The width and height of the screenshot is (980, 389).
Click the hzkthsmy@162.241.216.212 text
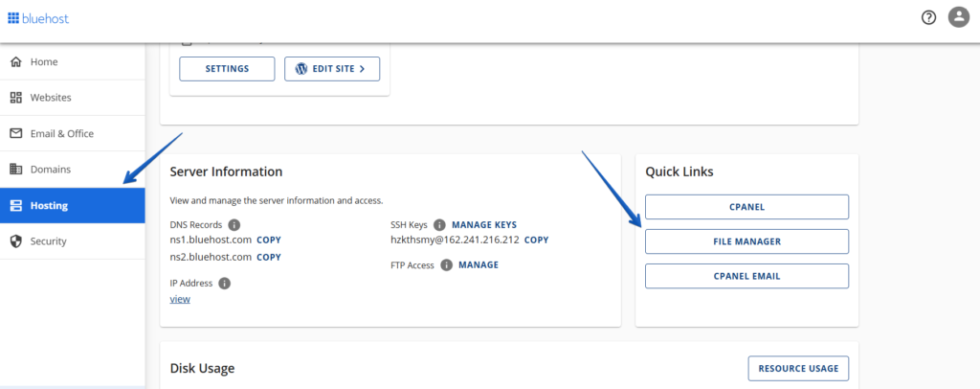[x=455, y=240]
